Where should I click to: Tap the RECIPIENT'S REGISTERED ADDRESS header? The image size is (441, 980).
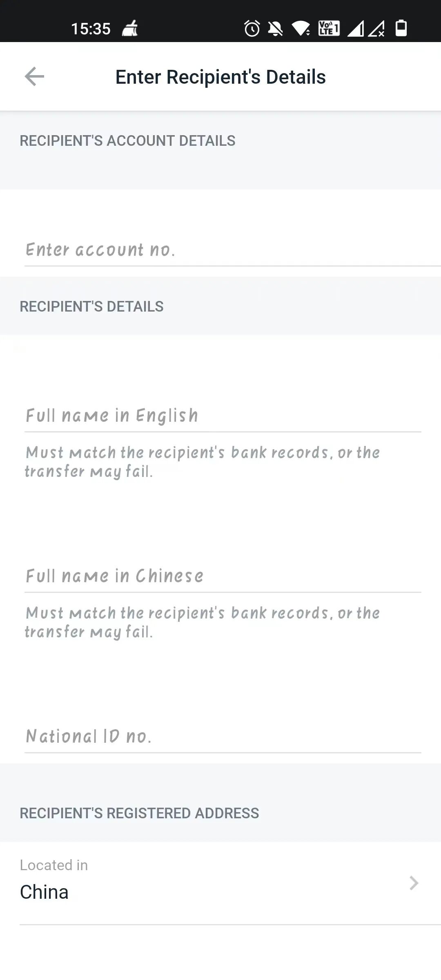click(x=139, y=813)
